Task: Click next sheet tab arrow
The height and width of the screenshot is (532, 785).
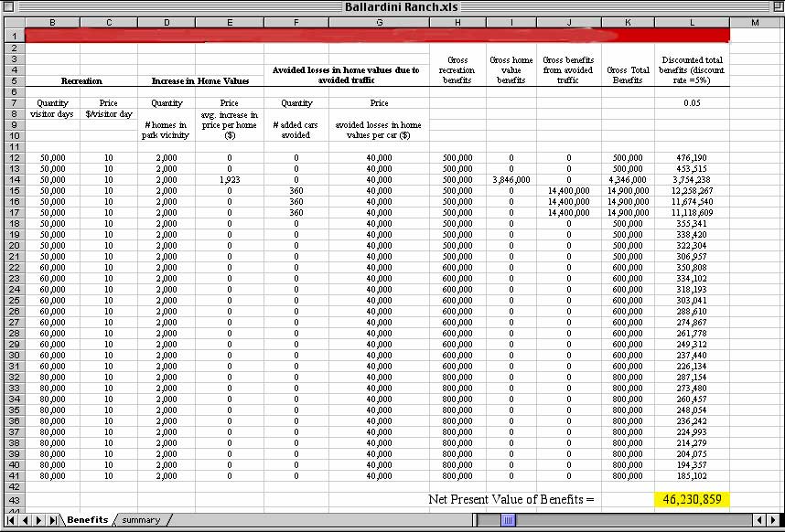Action: pos(38,520)
